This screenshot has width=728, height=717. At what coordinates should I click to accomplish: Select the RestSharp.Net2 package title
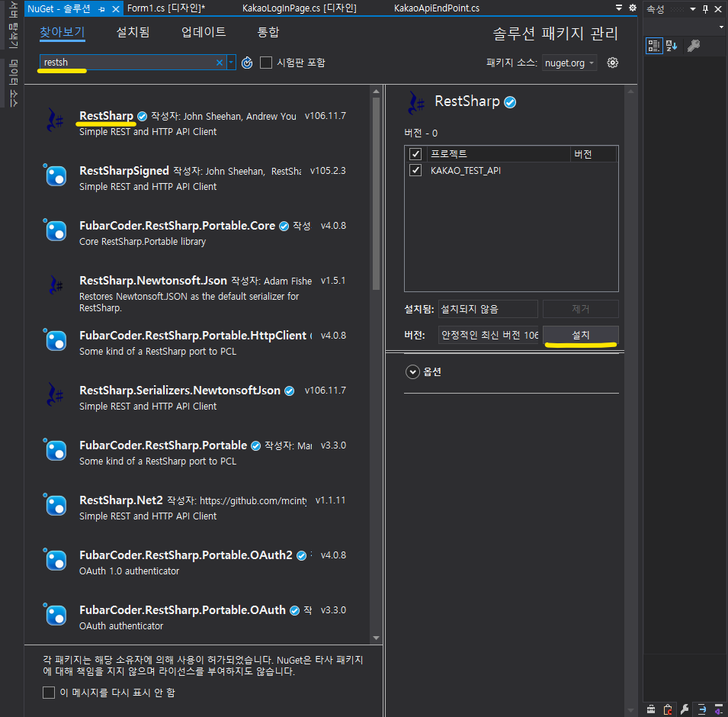(x=120, y=500)
